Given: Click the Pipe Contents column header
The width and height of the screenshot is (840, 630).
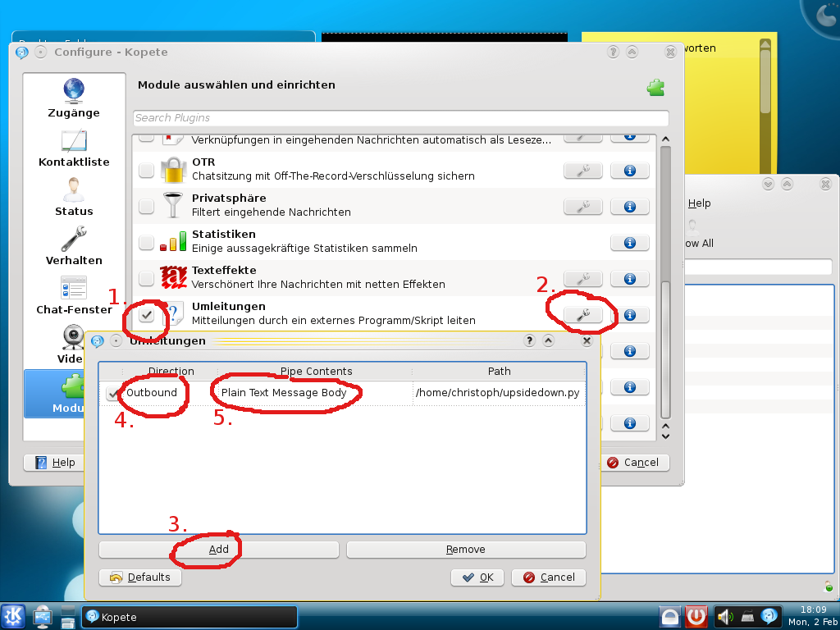Looking at the screenshot, I should (x=316, y=372).
